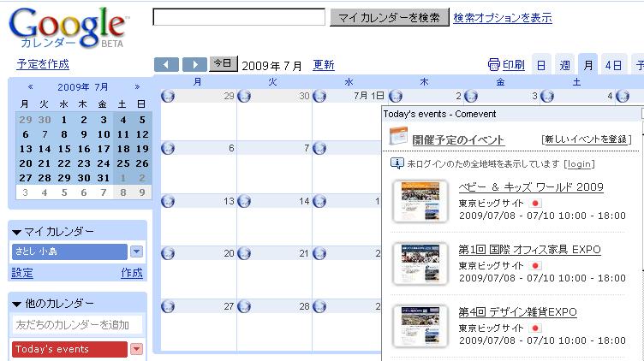Click the globe icon on the day 6 cell

tap(168, 149)
